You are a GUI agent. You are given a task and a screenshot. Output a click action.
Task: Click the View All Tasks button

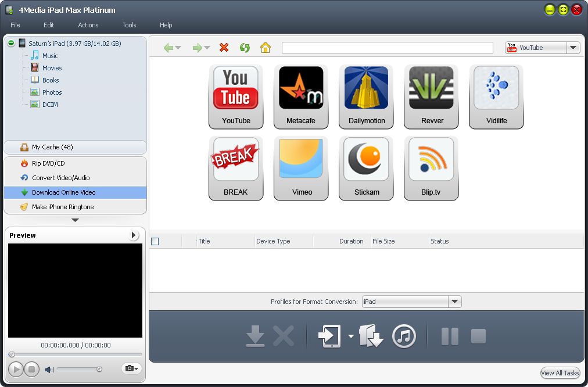[x=560, y=372]
